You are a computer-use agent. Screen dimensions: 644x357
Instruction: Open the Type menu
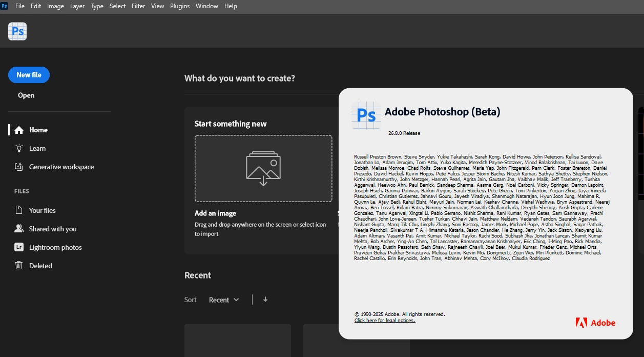(x=97, y=6)
